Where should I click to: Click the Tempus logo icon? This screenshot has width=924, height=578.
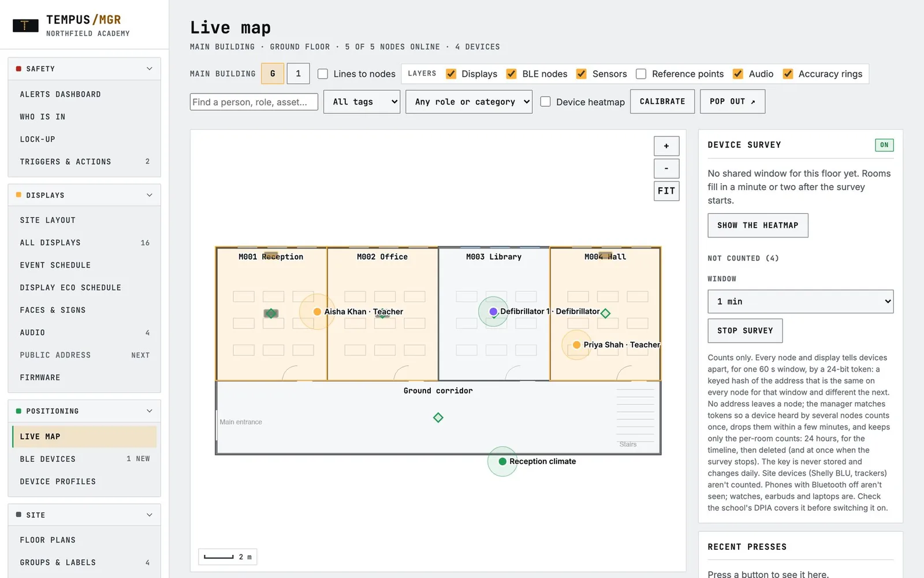[x=25, y=25]
